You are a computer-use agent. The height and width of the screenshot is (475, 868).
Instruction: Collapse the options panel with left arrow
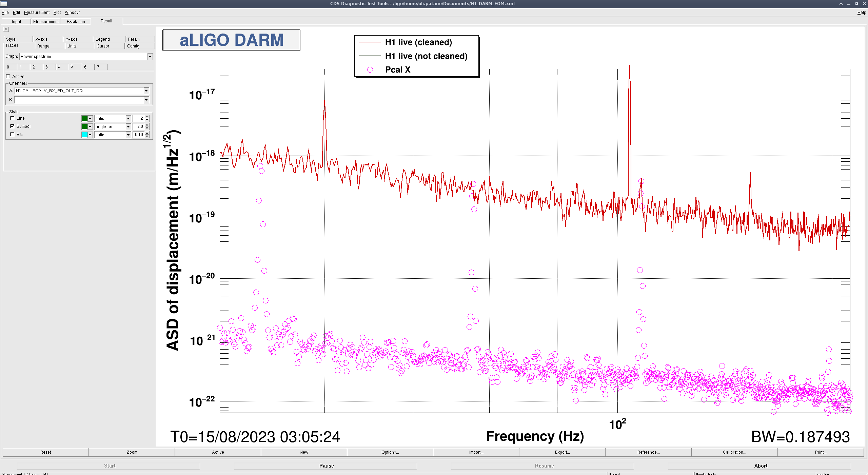point(6,29)
